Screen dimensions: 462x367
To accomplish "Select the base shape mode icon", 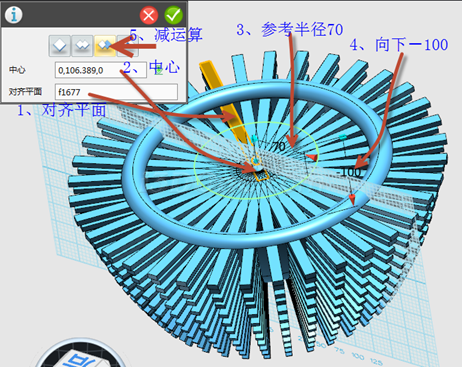I will [60, 45].
